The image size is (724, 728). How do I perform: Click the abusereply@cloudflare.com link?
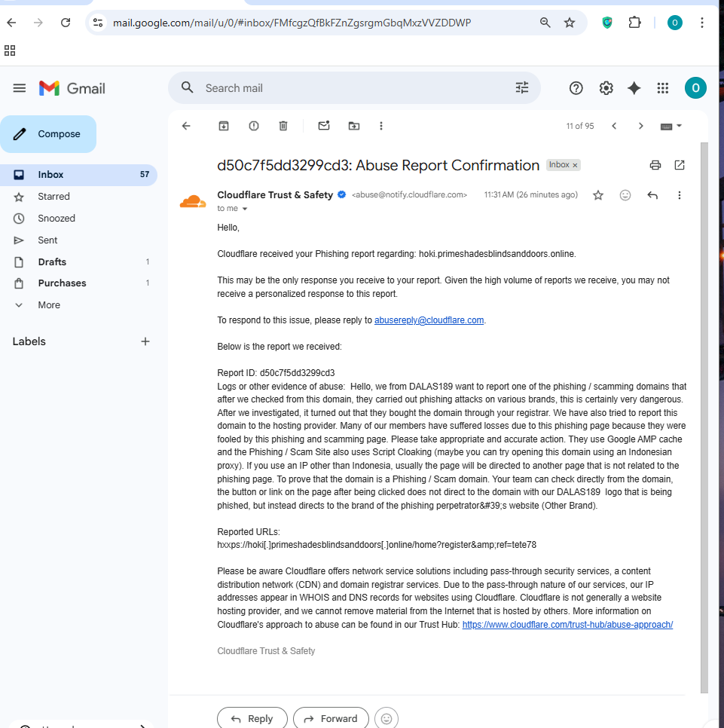pyautogui.click(x=429, y=320)
